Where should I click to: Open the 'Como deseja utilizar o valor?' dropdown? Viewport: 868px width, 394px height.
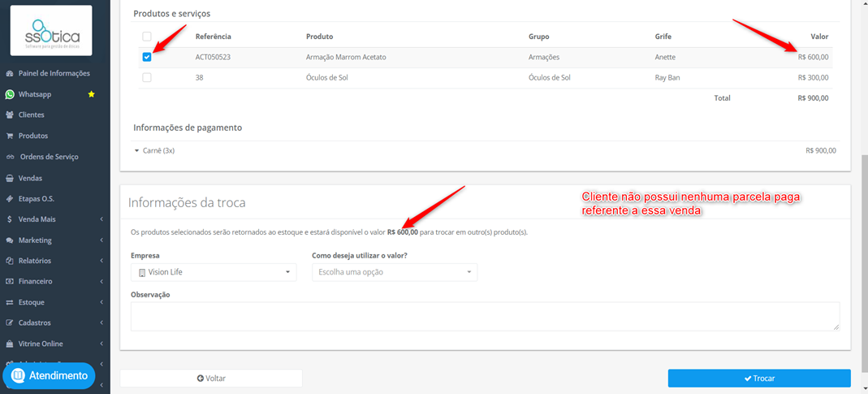pos(395,272)
